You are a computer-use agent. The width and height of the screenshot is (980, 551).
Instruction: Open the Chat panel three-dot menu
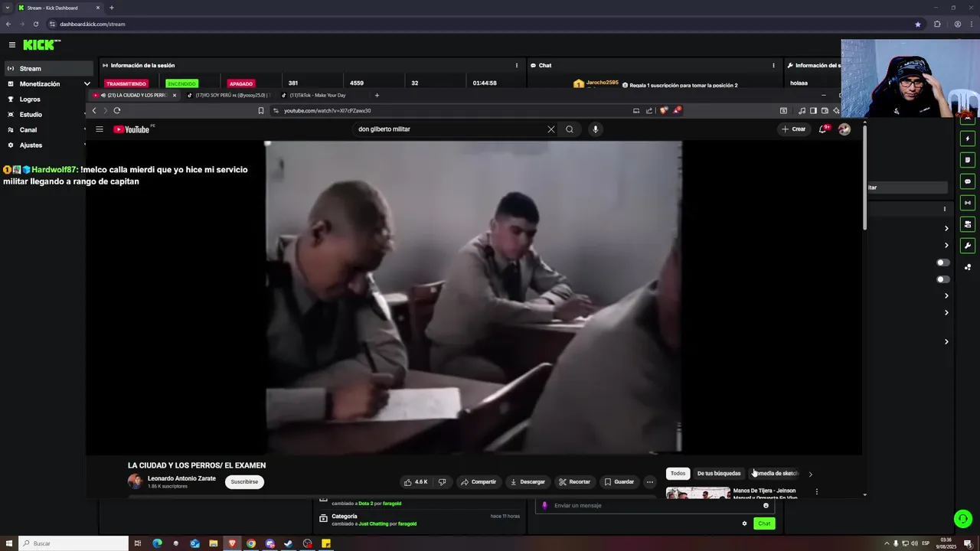[773, 66]
